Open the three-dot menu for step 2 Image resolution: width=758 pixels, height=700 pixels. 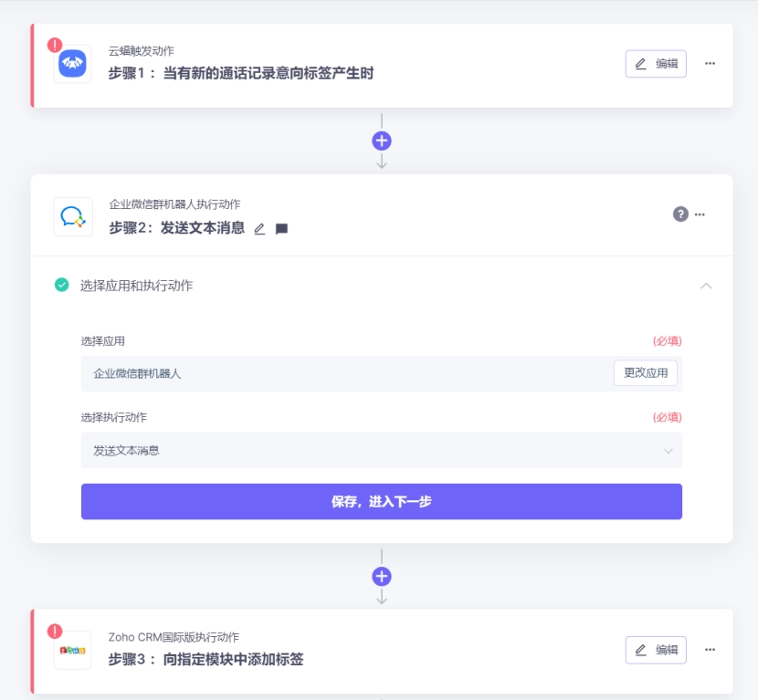point(700,214)
